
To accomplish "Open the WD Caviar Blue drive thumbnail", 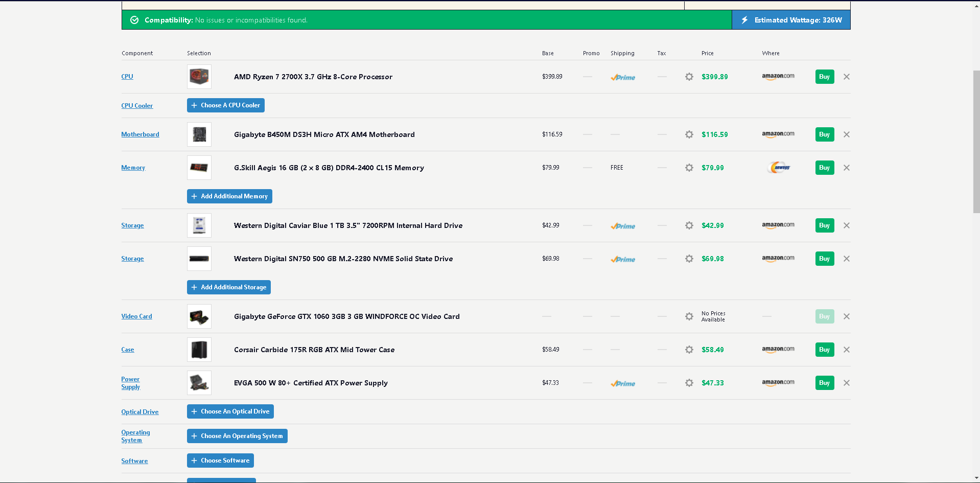I will pos(199,225).
